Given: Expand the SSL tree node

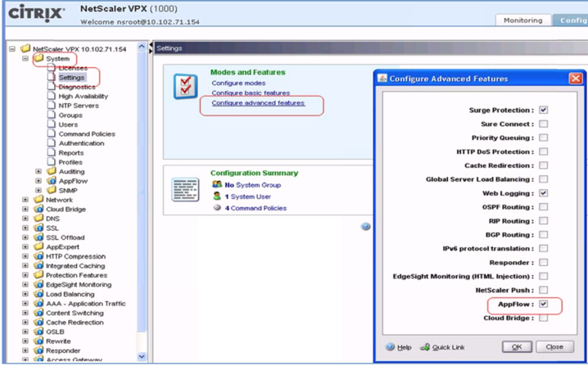Looking at the screenshot, I should tap(25, 228).
